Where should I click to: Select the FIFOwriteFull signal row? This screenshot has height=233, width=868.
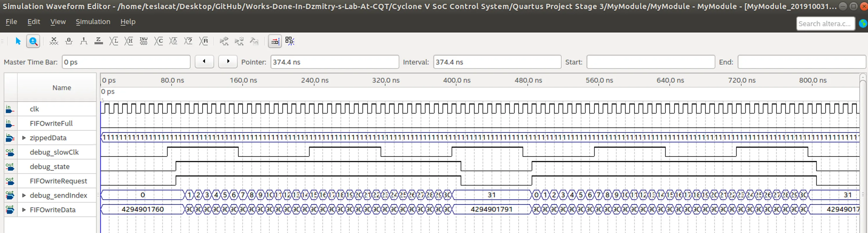click(50, 123)
